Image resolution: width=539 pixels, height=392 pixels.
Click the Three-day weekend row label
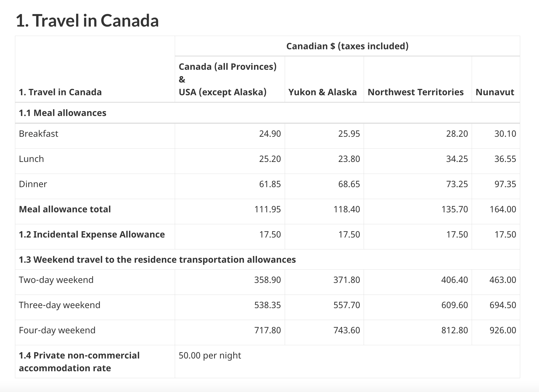tap(60, 305)
